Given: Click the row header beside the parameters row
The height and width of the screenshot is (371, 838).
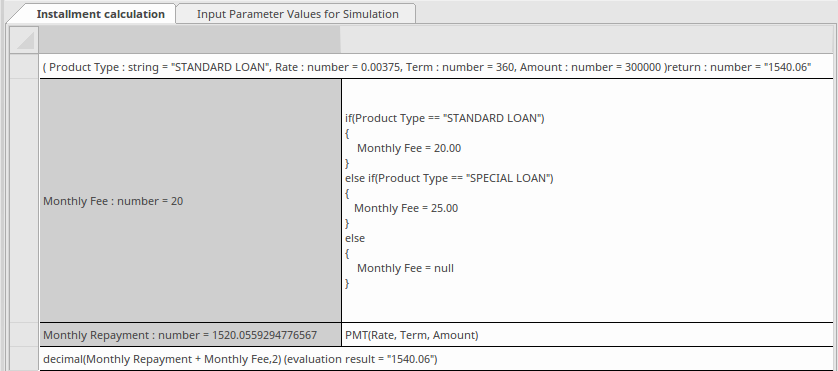Looking at the screenshot, I should coord(25,67).
